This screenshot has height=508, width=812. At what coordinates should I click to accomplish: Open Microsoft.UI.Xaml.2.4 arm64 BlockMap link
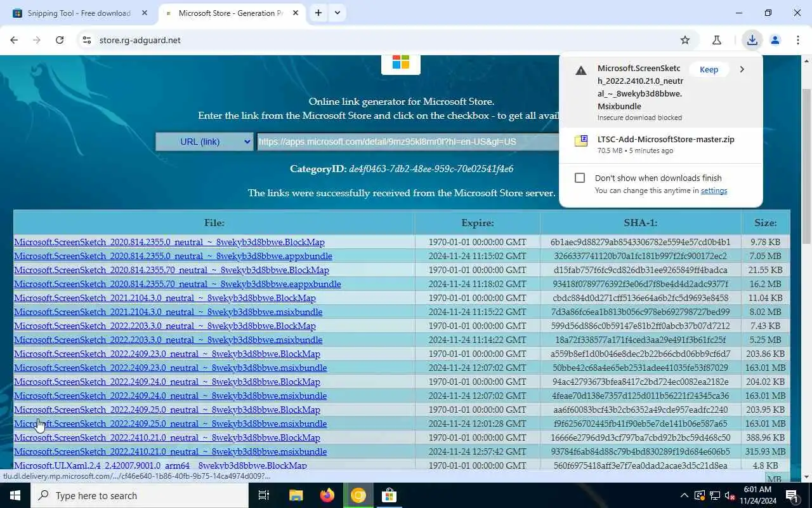[x=160, y=465]
